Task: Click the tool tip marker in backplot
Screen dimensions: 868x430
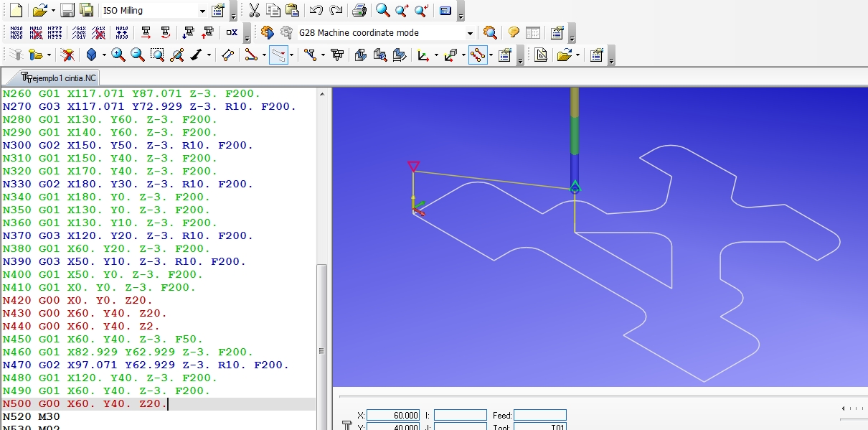Action: [575, 187]
